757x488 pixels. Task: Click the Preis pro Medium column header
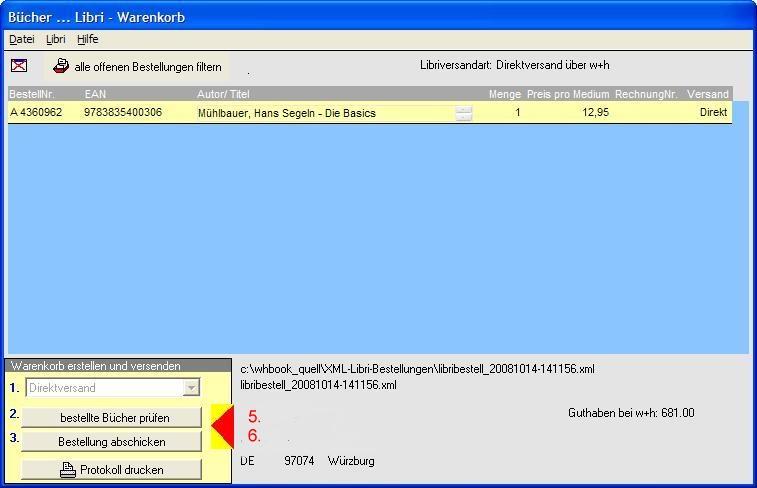pyautogui.click(x=568, y=94)
